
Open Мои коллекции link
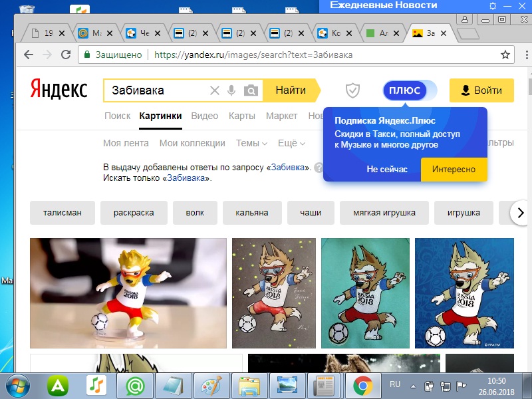coord(192,143)
